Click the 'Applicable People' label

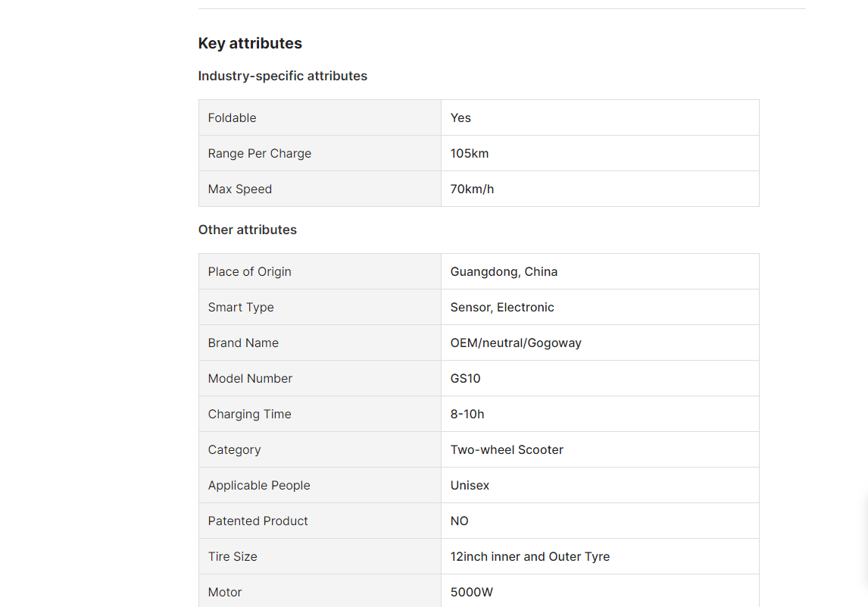click(x=259, y=485)
